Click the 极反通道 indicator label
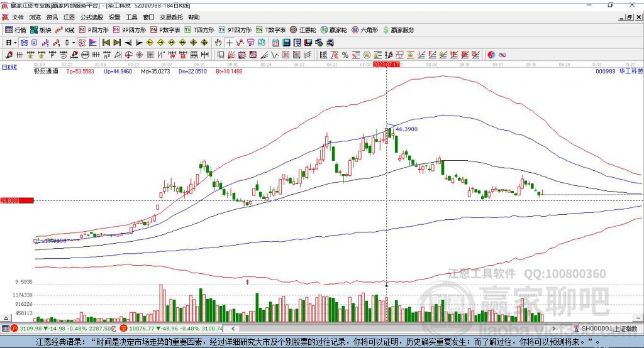Image resolution: width=644 pixels, height=348 pixels. click(x=46, y=71)
